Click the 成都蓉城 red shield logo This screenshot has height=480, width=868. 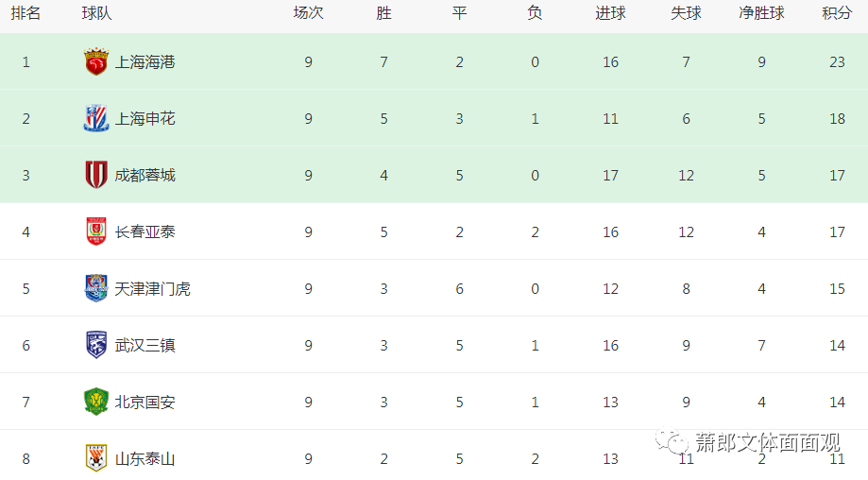coord(96,175)
